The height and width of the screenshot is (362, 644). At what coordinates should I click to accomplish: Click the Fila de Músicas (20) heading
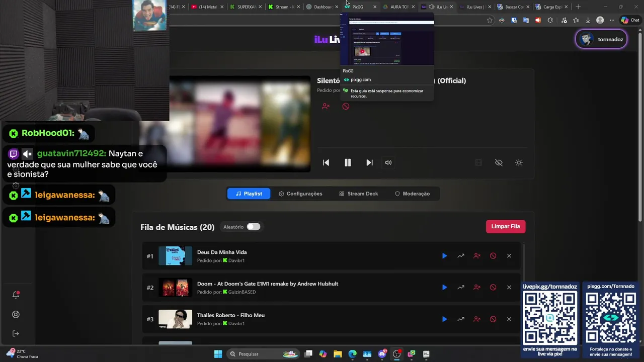(178, 227)
